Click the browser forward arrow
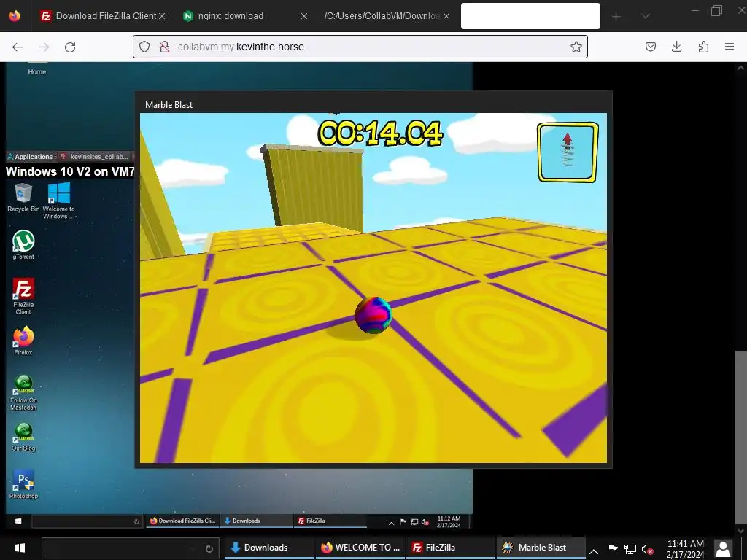Image resolution: width=747 pixels, height=560 pixels. coord(44,47)
